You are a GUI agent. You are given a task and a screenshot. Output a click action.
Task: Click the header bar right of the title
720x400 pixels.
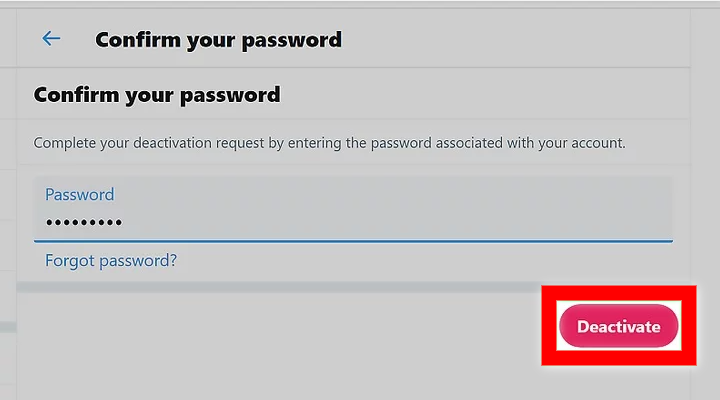point(514,39)
